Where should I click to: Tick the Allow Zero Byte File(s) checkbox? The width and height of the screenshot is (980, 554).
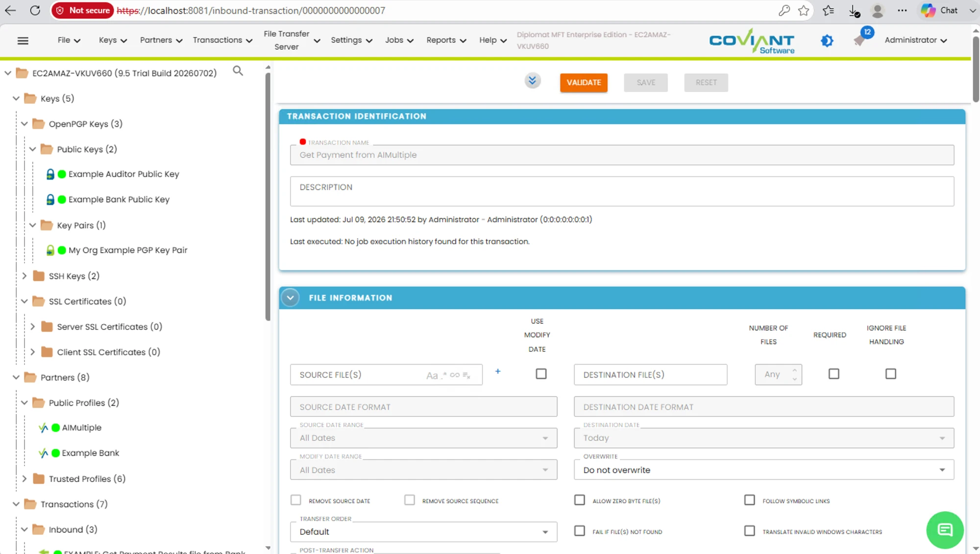(x=580, y=500)
